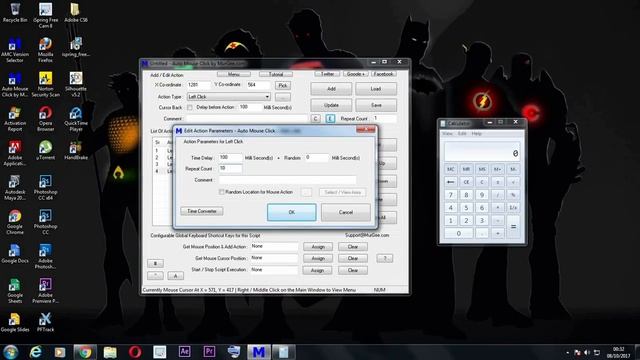The width and height of the screenshot is (640, 360).
Task: Launch Silhouette v5.2 desktop shortcut
Action: point(76,84)
